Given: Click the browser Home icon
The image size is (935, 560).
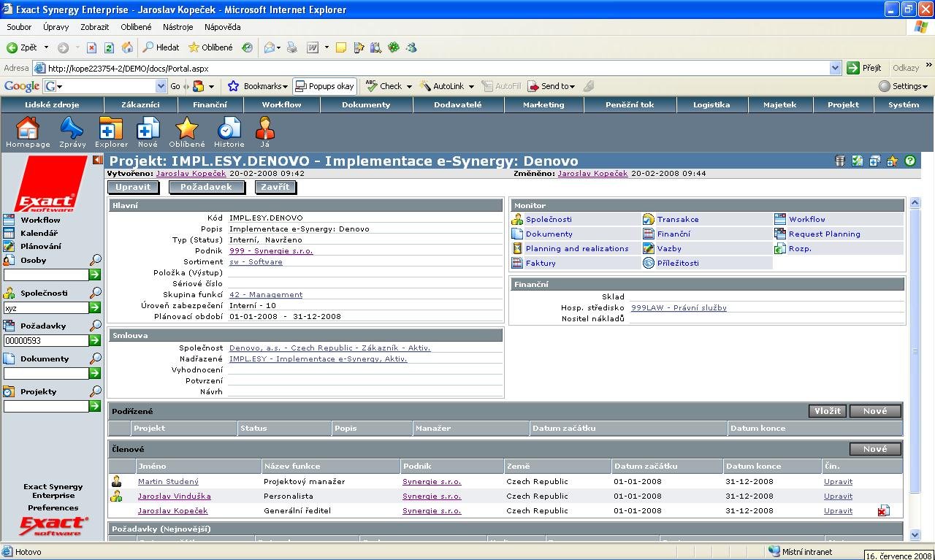Looking at the screenshot, I should [x=127, y=47].
